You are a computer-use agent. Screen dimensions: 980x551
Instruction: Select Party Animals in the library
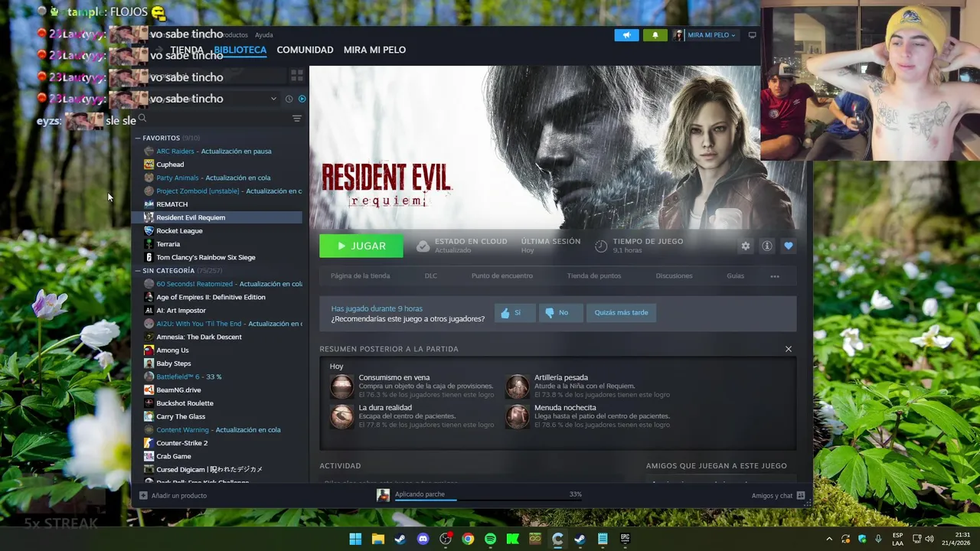pos(218,178)
